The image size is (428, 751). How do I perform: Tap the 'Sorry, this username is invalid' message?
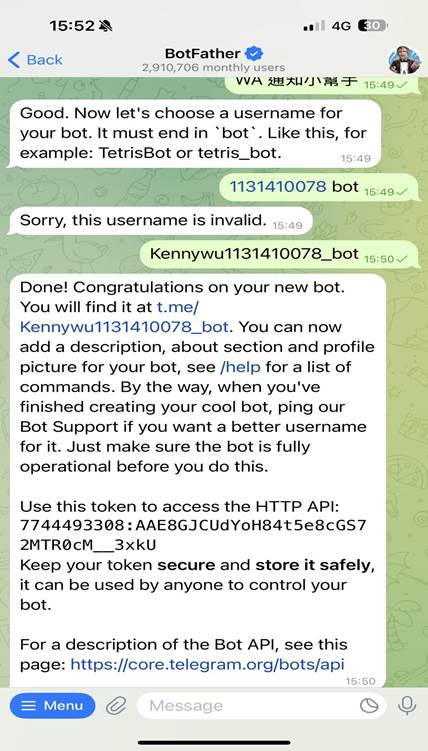tap(160, 221)
